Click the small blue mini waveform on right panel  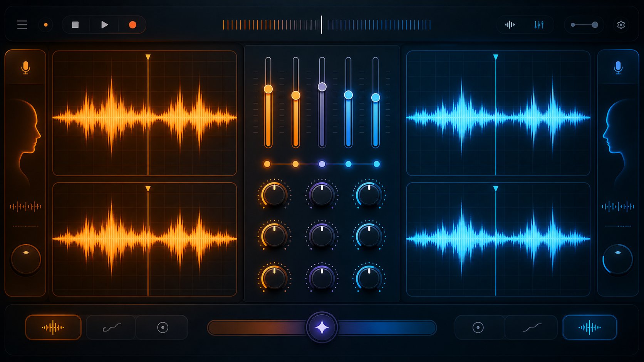click(x=618, y=207)
